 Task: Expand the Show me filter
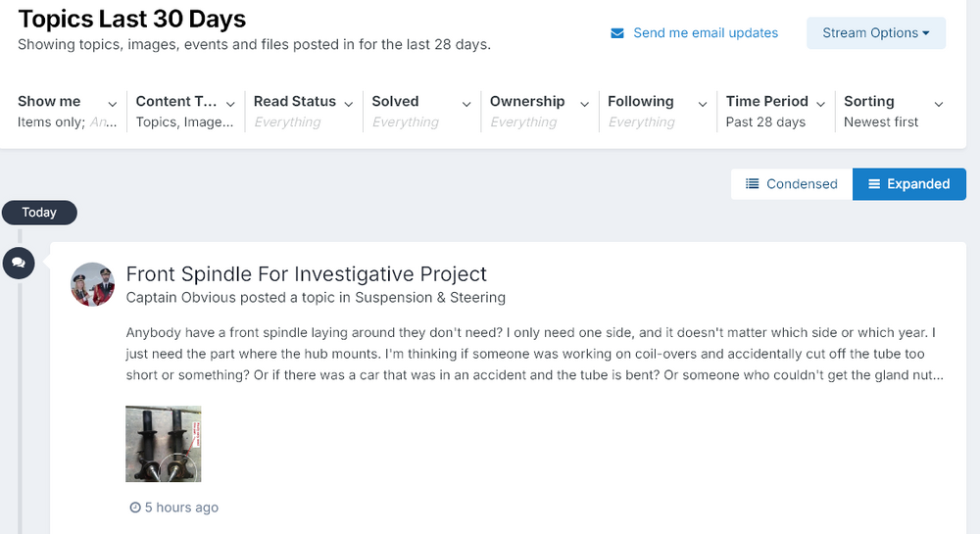[68, 111]
